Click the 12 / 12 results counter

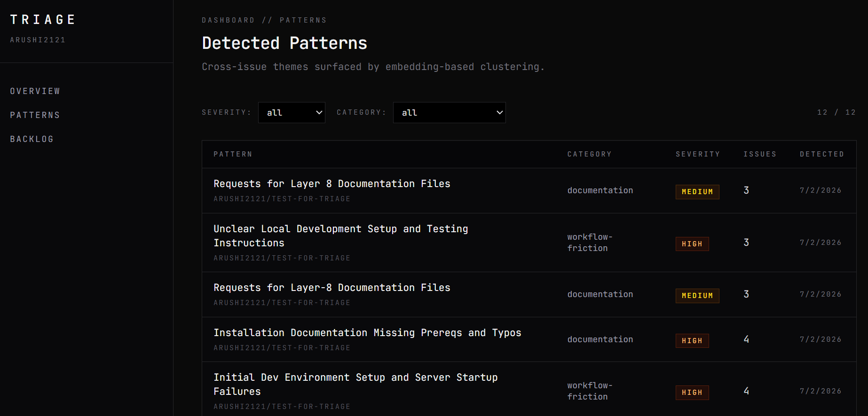836,112
